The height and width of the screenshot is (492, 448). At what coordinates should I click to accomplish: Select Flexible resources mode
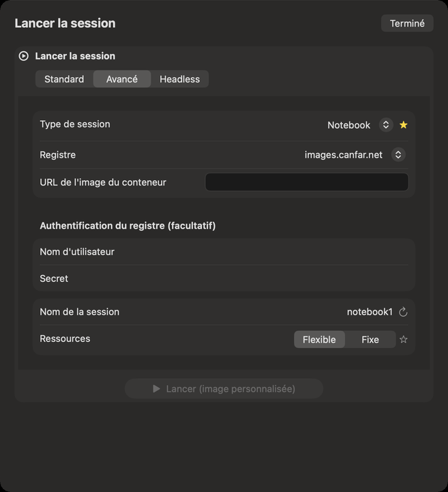[x=319, y=340]
